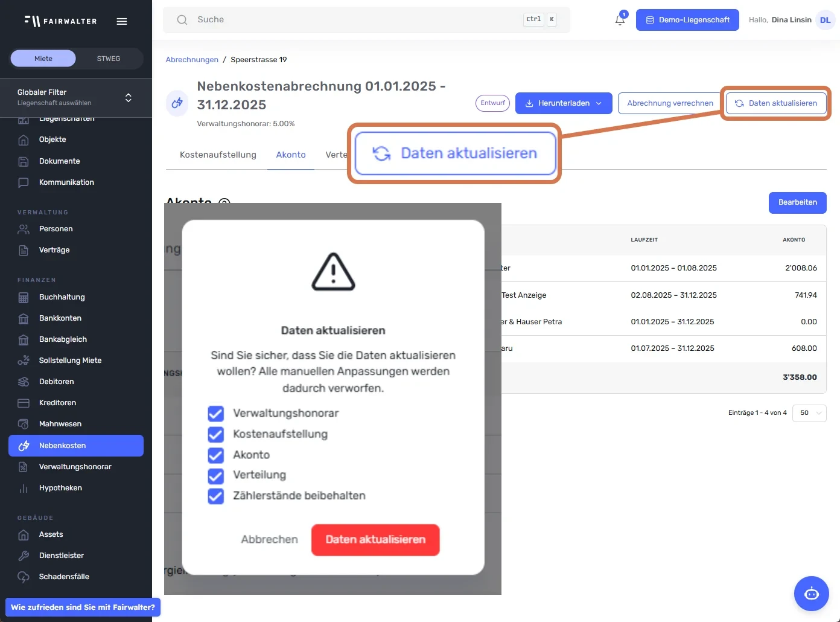
Task: Switch the toggle to STWEG
Action: tap(109, 59)
